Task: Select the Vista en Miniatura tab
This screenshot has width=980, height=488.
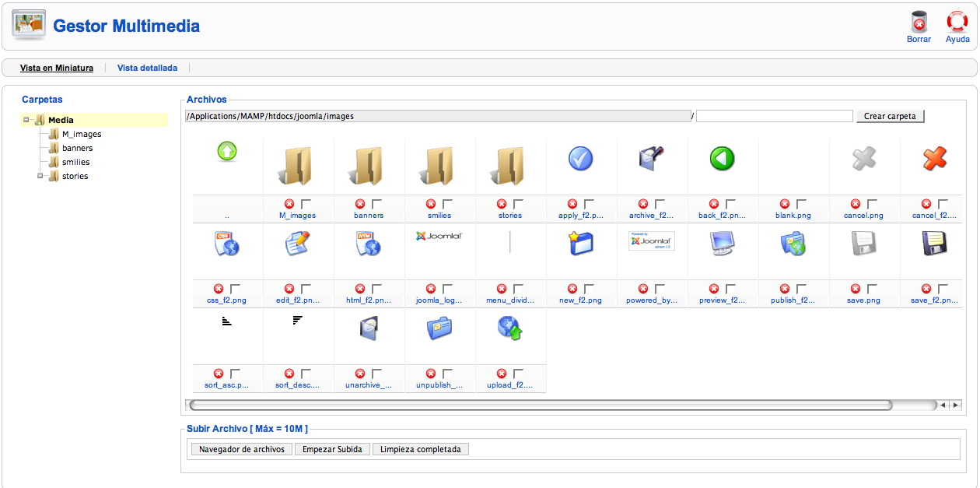Action: [57, 68]
